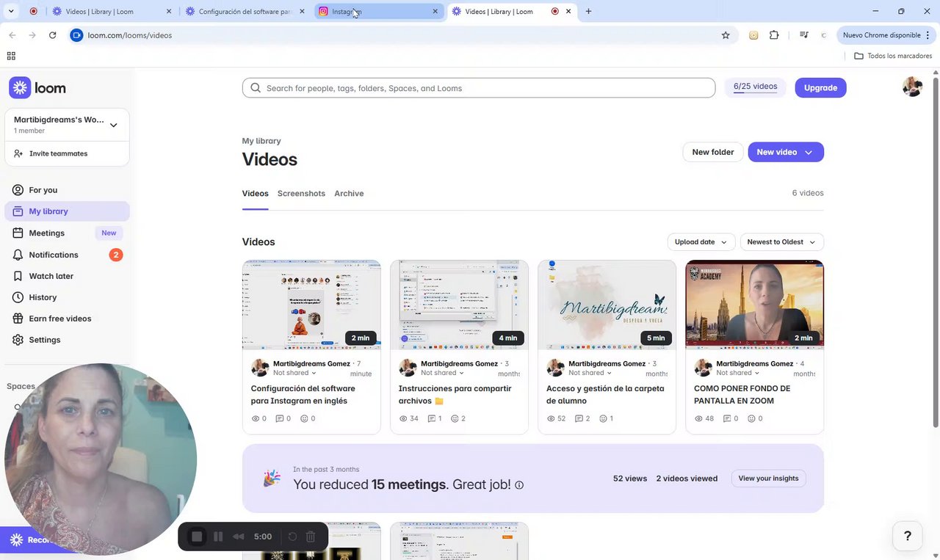940x560 pixels.
Task: Open the tab search chevron in Chrome
Action: click(x=11, y=12)
